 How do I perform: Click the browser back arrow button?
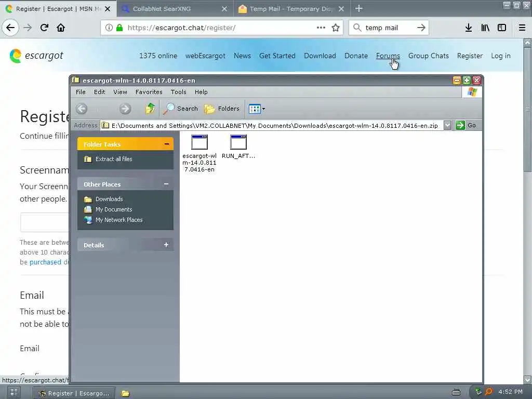[x=10, y=28]
